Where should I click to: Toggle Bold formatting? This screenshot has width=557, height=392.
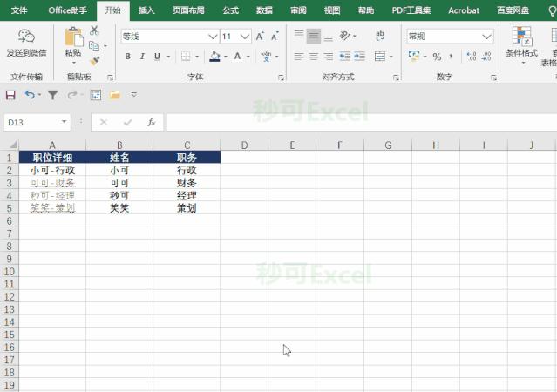tap(127, 57)
